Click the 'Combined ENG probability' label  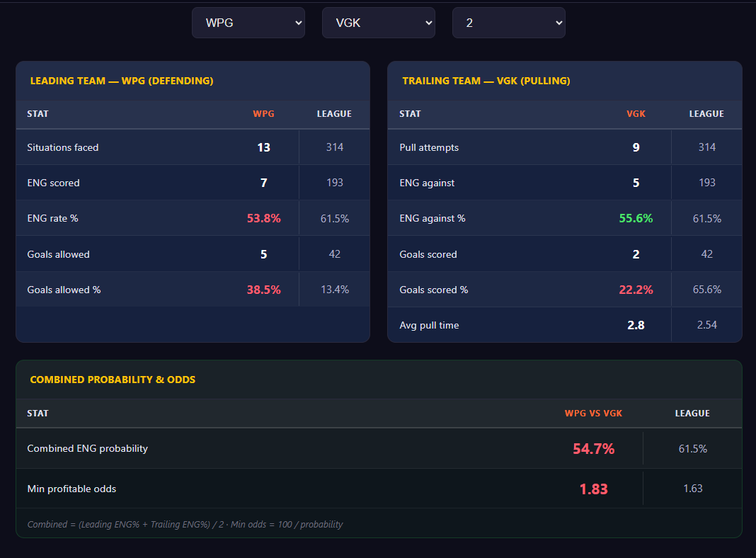click(x=87, y=448)
